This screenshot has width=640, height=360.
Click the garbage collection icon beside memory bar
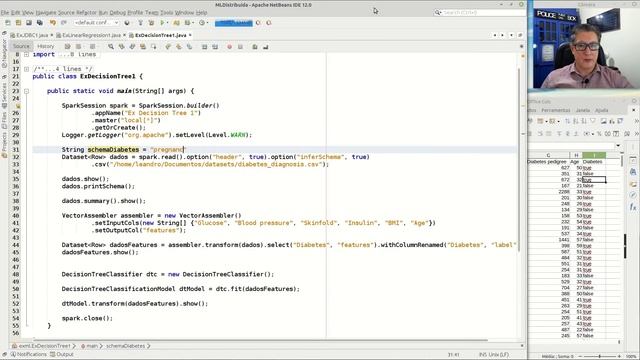tap(258, 23)
